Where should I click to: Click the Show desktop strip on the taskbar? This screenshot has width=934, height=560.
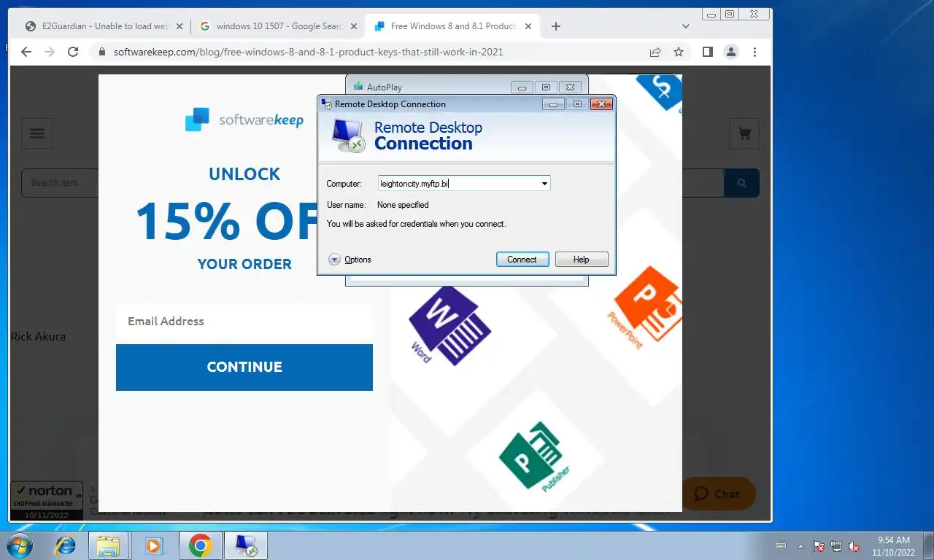929,545
